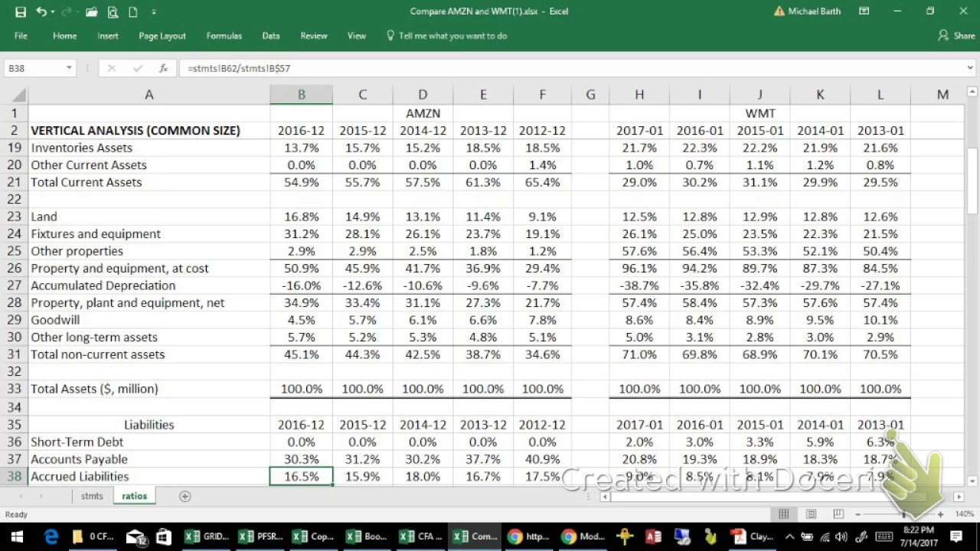
Task: Select row 33 header
Action: pyautogui.click(x=15, y=389)
